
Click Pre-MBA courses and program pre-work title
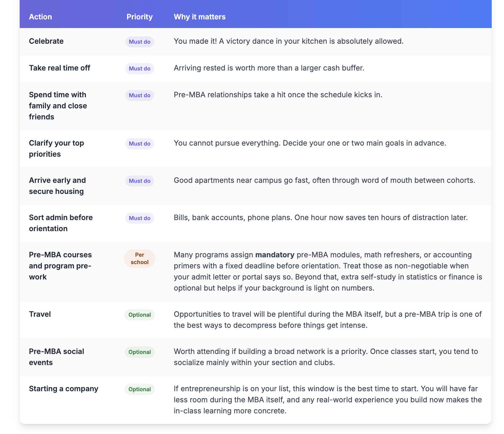(60, 266)
